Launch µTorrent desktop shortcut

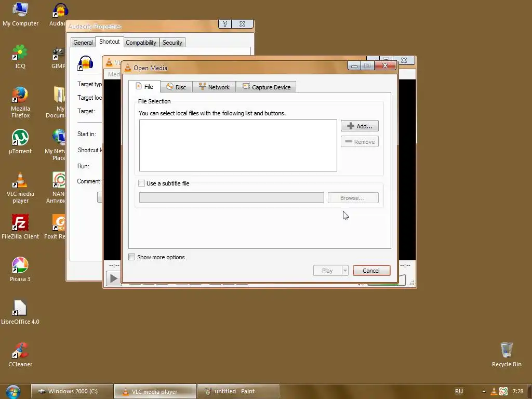[20, 142]
